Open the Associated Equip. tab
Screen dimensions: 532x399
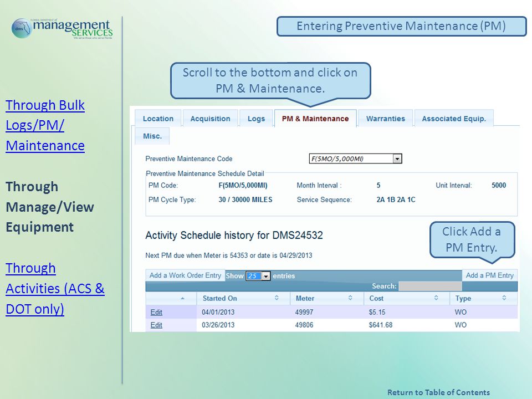pos(454,119)
